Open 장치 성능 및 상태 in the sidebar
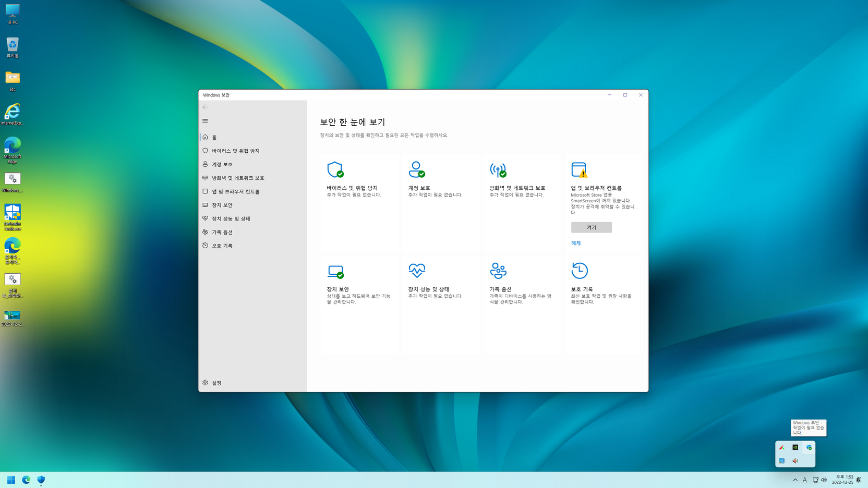The width and height of the screenshot is (868, 488). (x=252, y=218)
